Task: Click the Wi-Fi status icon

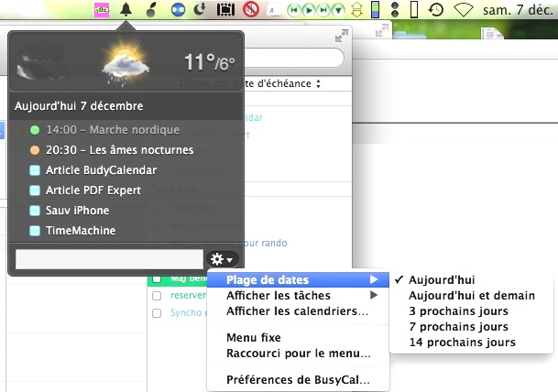Action: tap(465, 11)
